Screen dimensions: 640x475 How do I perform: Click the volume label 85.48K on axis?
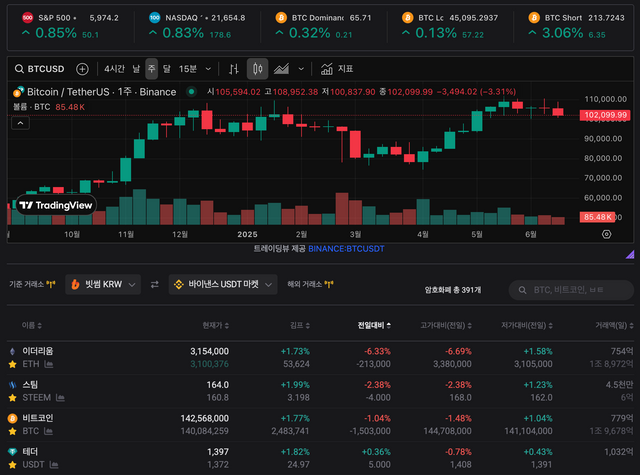coord(597,217)
